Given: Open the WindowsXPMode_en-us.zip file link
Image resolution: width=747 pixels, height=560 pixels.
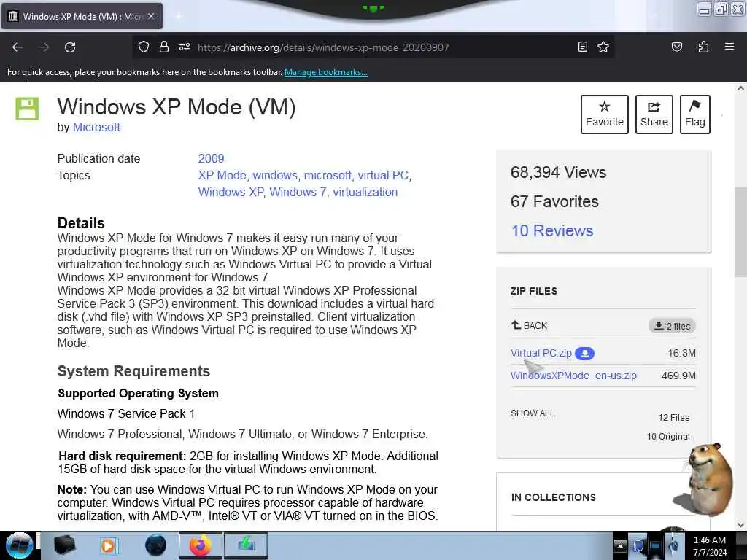Looking at the screenshot, I should pyautogui.click(x=573, y=376).
